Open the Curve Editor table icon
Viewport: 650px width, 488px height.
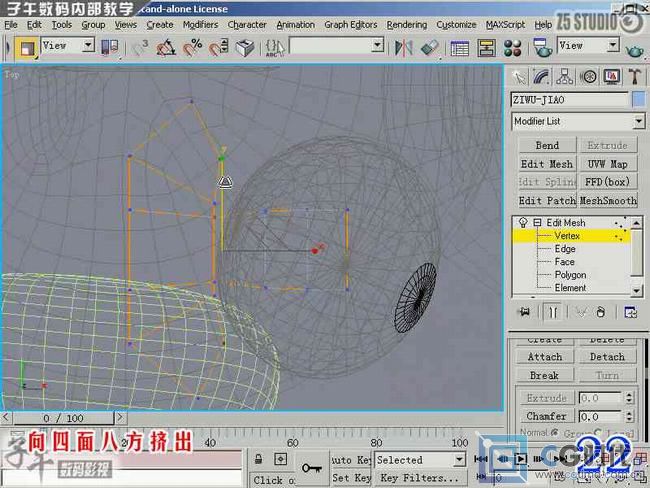point(459,48)
